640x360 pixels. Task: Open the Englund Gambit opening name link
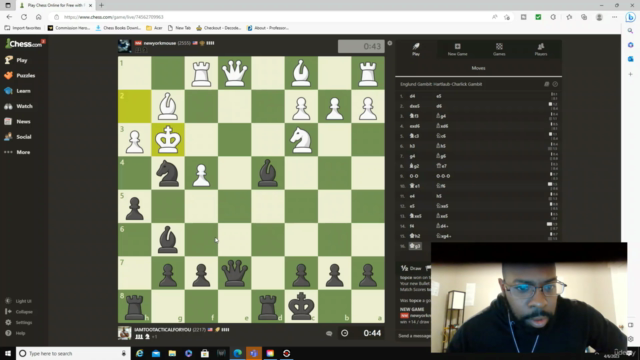click(441, 84)
